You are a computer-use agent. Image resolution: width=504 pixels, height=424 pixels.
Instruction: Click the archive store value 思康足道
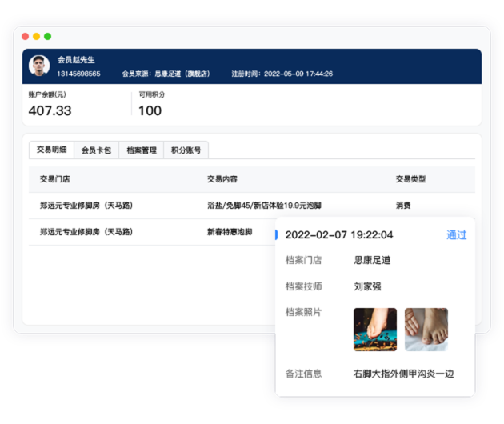(x=372, y=260)
